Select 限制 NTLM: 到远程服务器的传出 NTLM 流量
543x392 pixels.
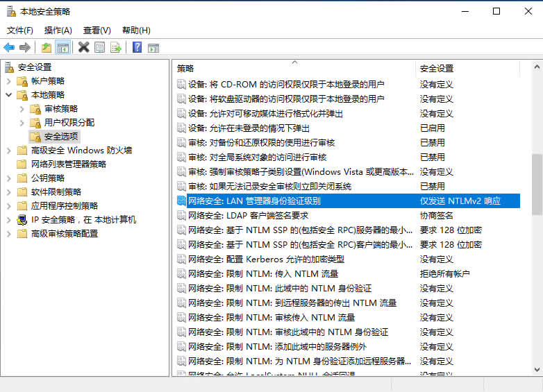point(348,302)
